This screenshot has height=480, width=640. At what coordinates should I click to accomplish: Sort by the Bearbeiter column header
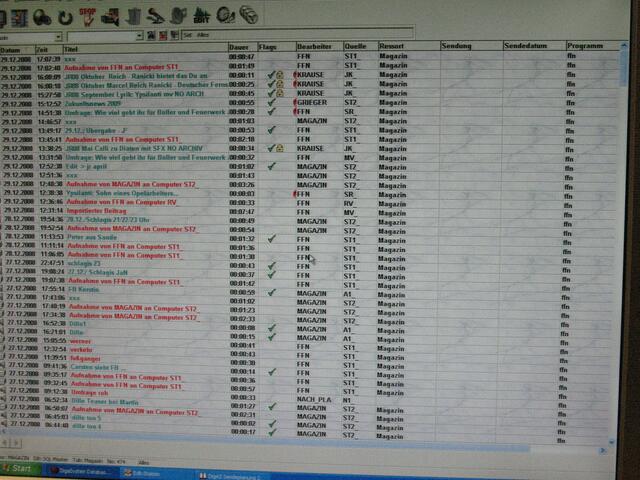pyautogui.click(x=316, y=48)
